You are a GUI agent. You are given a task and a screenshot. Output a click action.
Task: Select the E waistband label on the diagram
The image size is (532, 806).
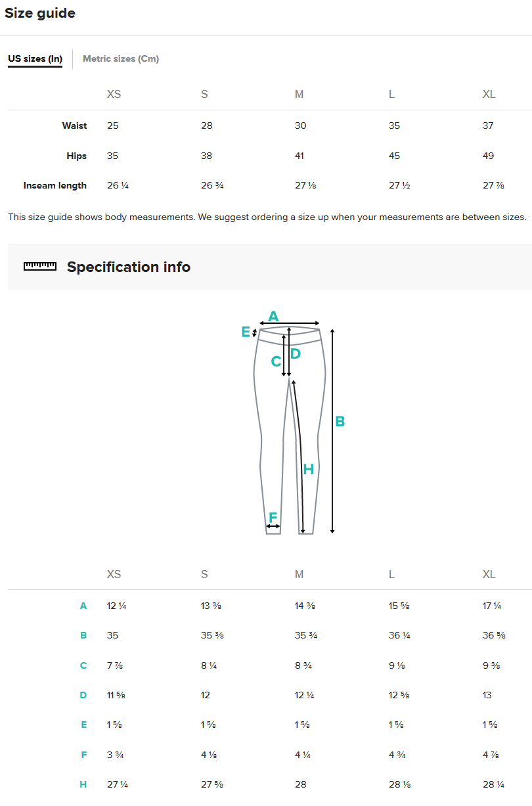tap(246, 332)
